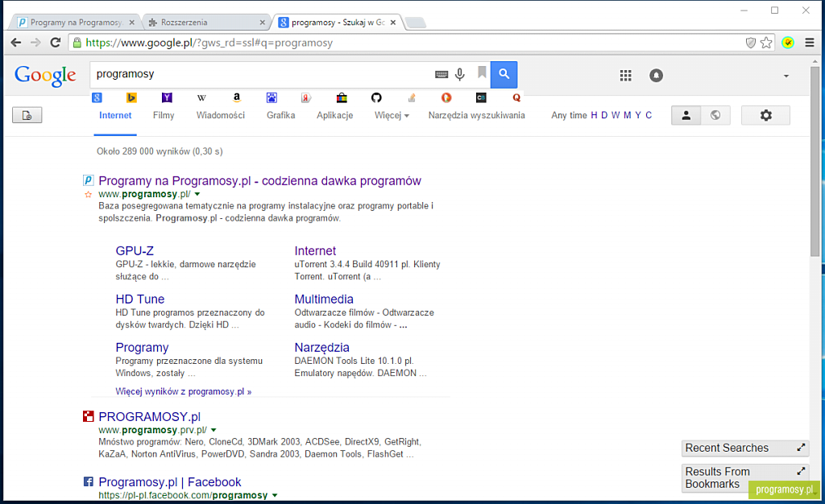Search Baidu via the paw icon
The width and height of the screenshot is (825, 504).
[x=272, y=97]
